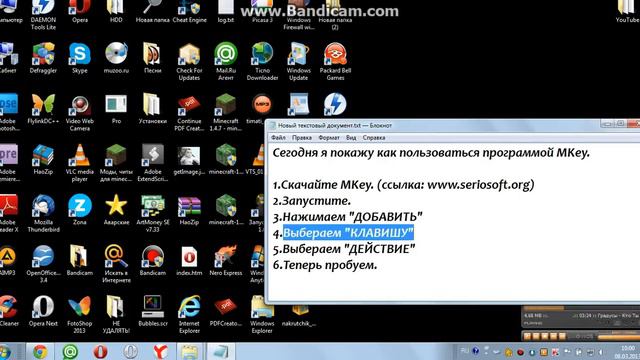Select the Песни folder icon
Viewport: 640px width, 360px height.
[x=153, y=58]
